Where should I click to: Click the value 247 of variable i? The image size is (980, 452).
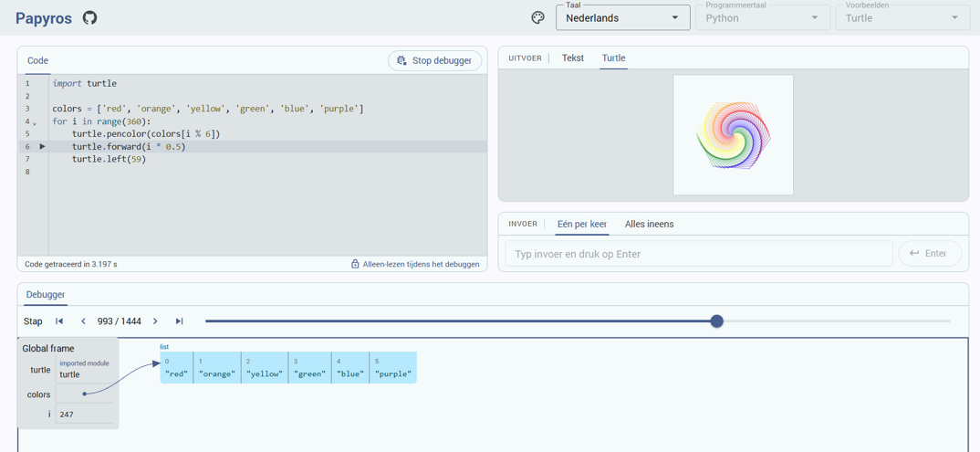coord(67,415)
